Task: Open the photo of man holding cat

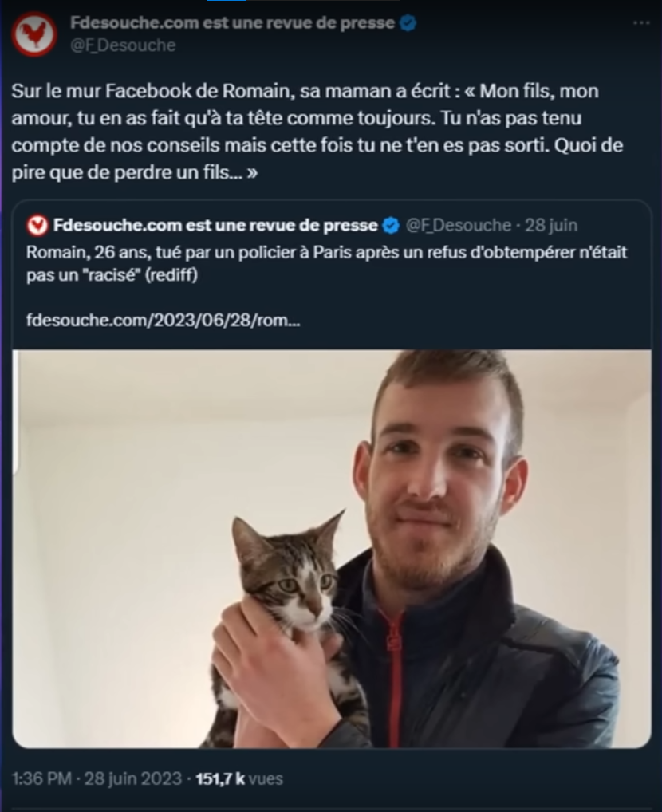Action: point(332,549)
